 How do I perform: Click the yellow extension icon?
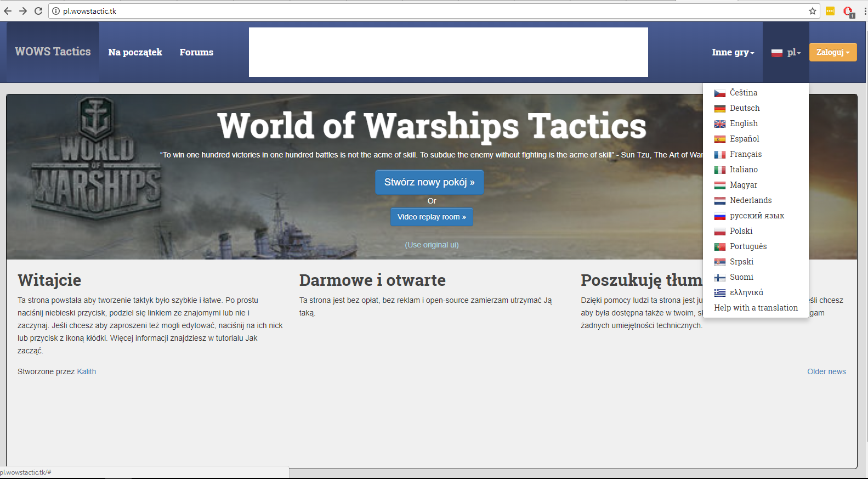point(830,11)
